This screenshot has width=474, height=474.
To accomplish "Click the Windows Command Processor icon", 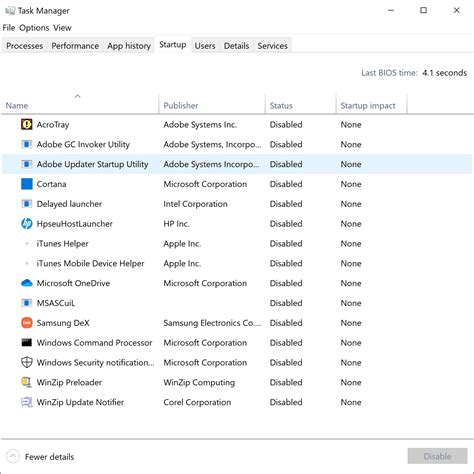I will click(x=27, y=343).
